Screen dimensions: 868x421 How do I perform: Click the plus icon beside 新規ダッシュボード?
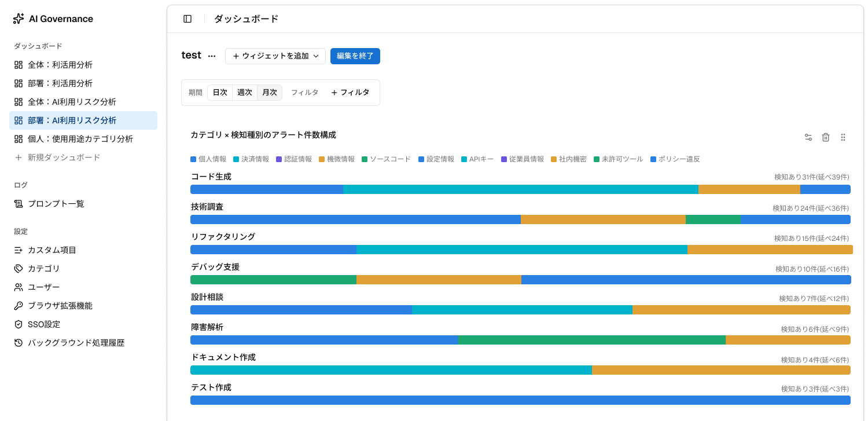click(19, 158)
